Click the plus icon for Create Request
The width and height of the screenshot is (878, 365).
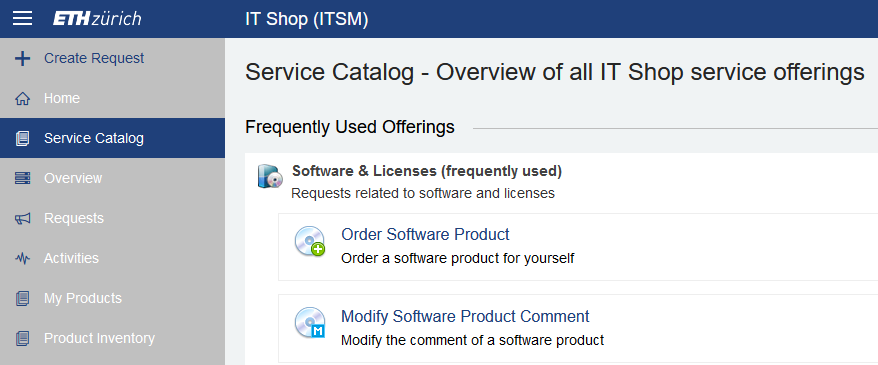(x=22, y=58)
